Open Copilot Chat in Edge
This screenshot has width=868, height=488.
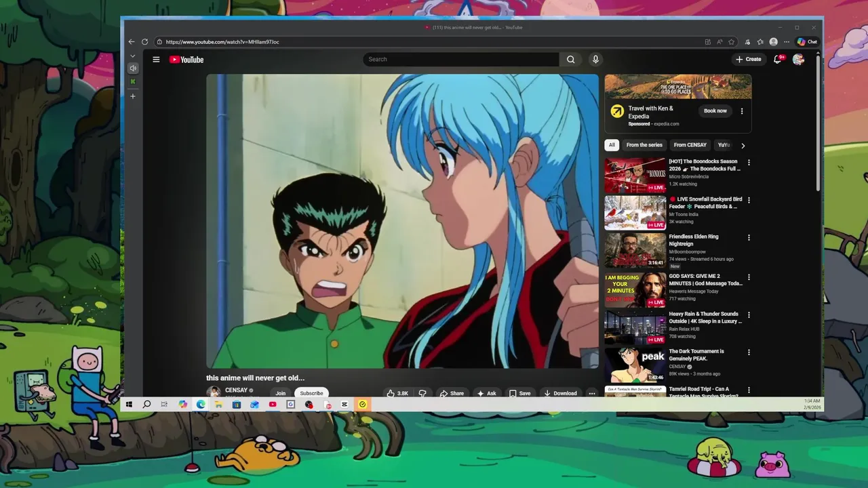point(807,42)
